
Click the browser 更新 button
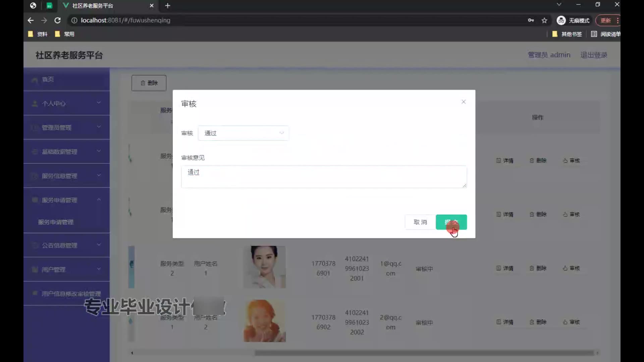(608, 20)
